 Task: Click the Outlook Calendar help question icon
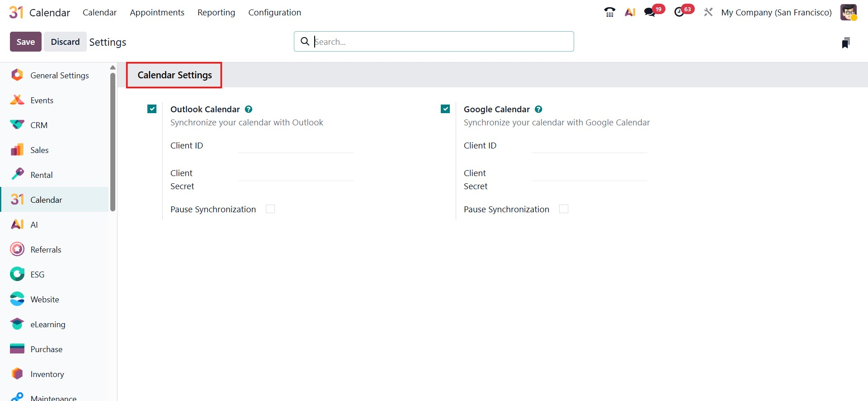249,109
